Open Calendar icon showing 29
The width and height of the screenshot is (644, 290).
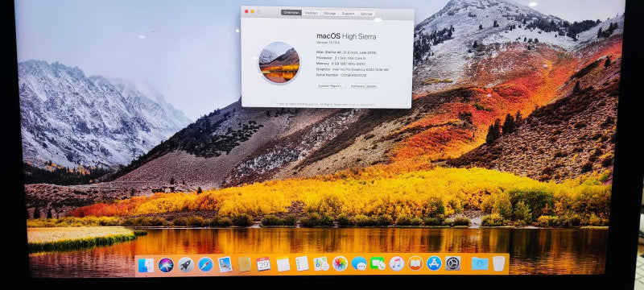(x=263, y=263)
